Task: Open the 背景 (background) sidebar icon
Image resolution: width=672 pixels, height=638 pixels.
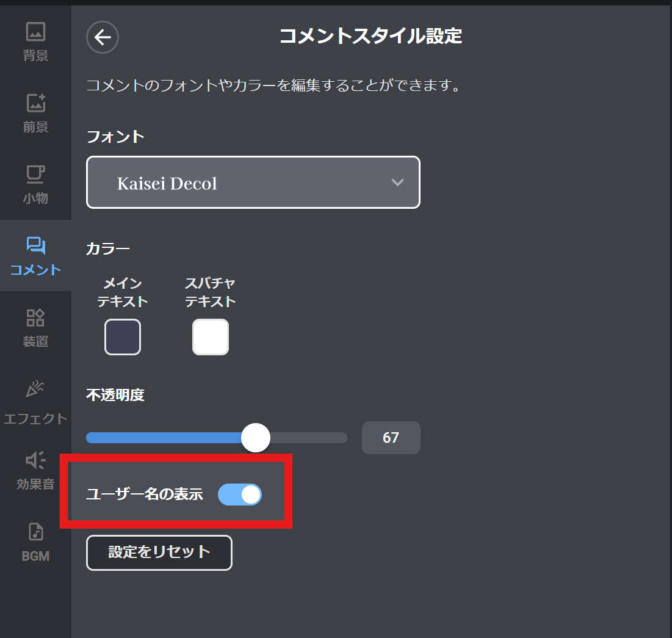Action: [x=35, y=31]
